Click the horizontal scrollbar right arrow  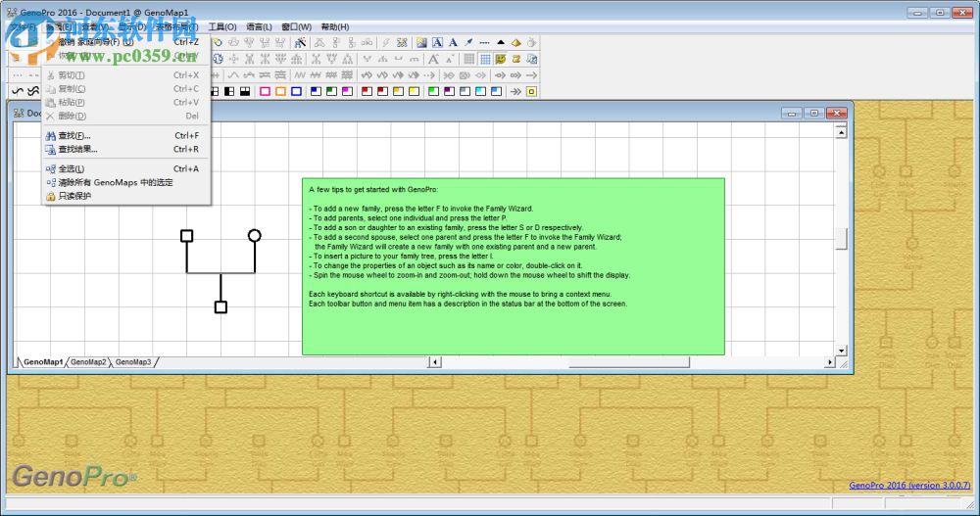pyautogui.click(x=829, y=361)
